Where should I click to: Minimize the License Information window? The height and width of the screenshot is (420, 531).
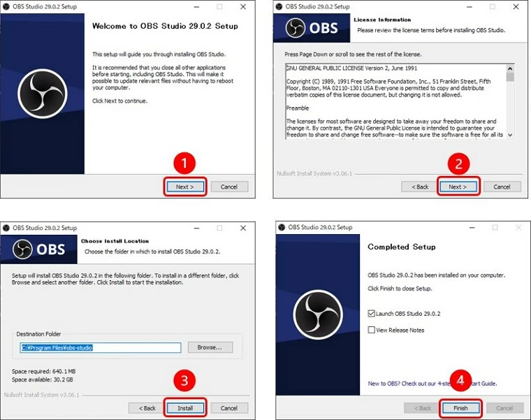pos(470,7)
